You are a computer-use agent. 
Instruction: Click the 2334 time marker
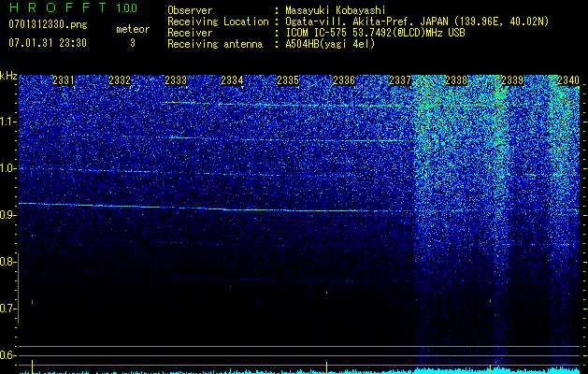[x=232, y=79]
